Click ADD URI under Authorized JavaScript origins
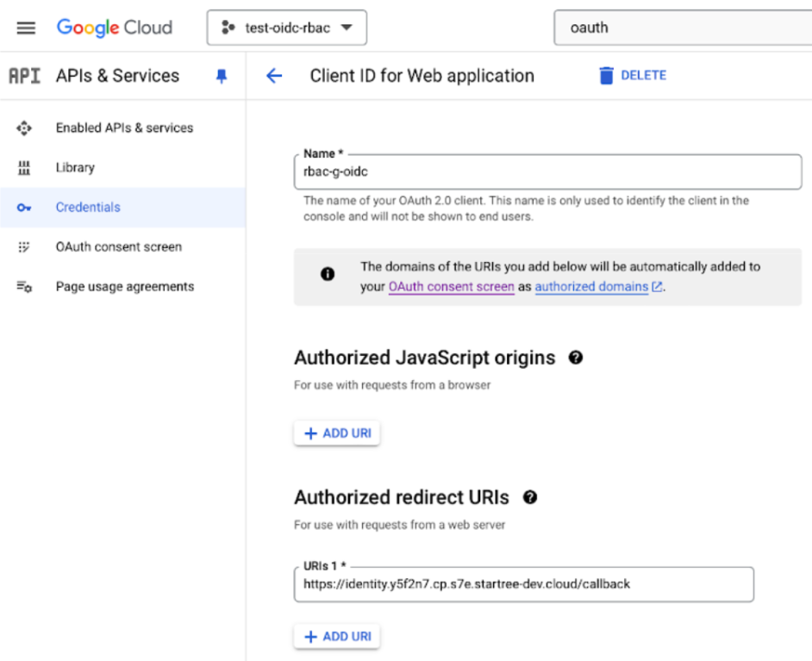The image size is (812, 661). (x=337, y=433)
